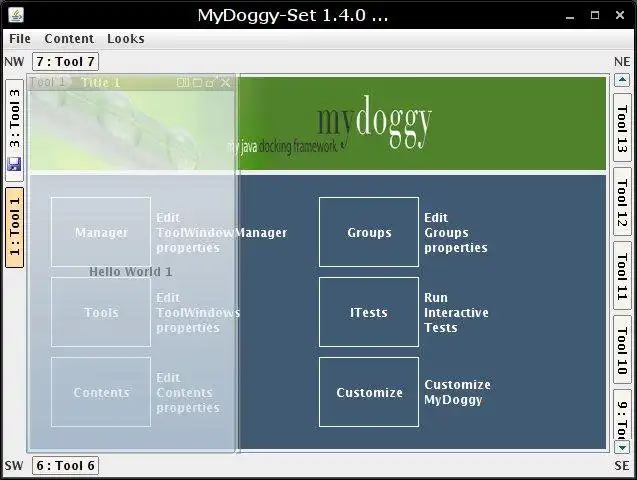Close the MyDoggy-Set window
Screen dimensions: 637x480
pyautogui.click(x=620, y=15)
